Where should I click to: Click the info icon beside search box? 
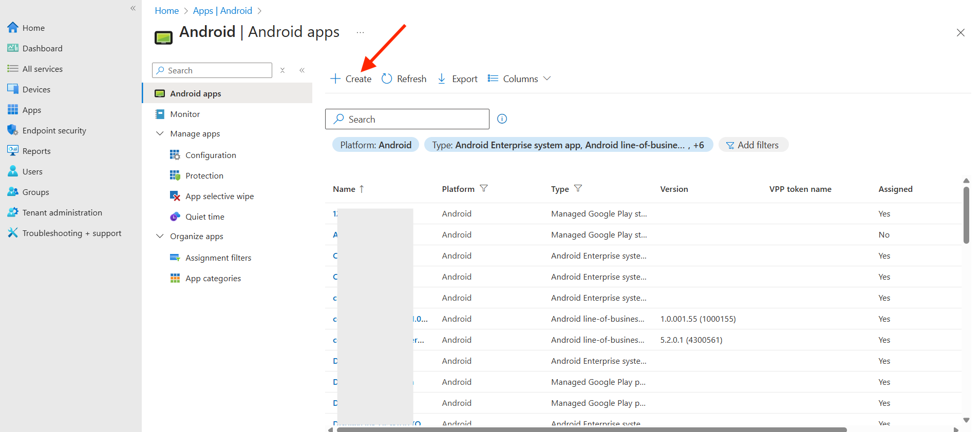click(502, 119)
